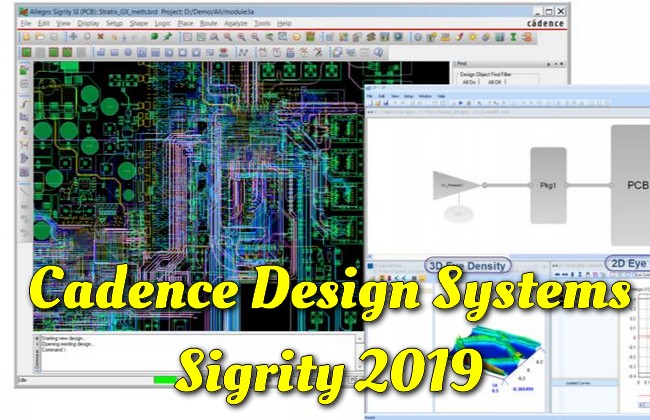Click the green sphere toolbar icon

pyautogui.click(x=154, y=37)
